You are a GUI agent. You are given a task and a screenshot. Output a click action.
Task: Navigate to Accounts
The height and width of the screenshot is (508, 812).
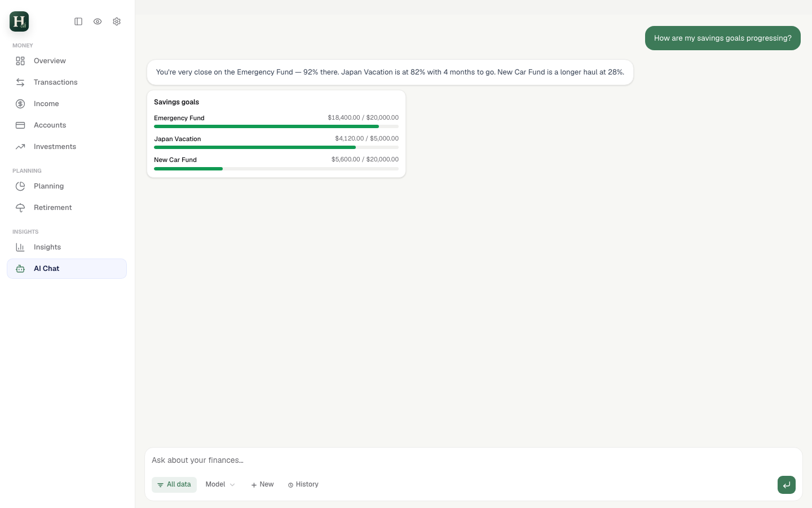point(67,125)
